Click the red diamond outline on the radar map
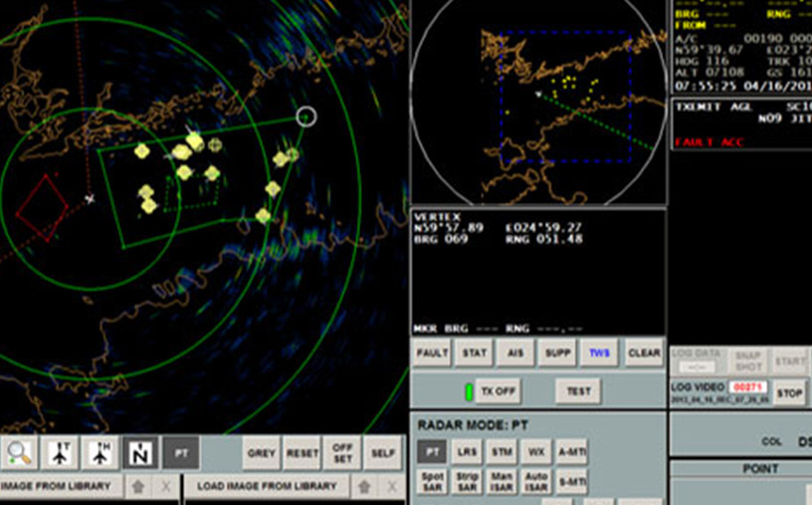Viewport: 812px width, 505px height. click(42, 208)
